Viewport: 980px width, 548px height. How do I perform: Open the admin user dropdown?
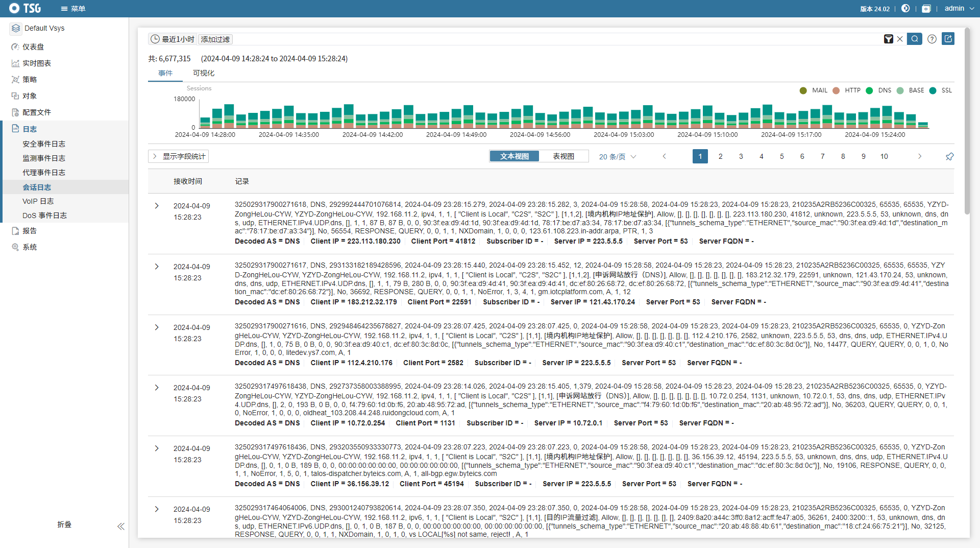click(x=959, y=9)
